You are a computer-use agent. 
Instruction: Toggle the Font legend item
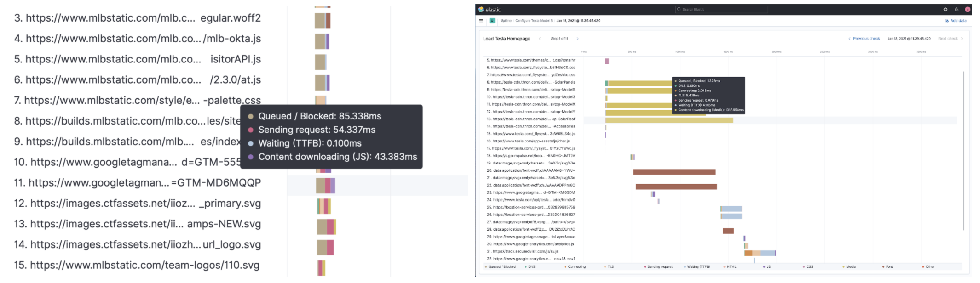click(x=889, y=266)
